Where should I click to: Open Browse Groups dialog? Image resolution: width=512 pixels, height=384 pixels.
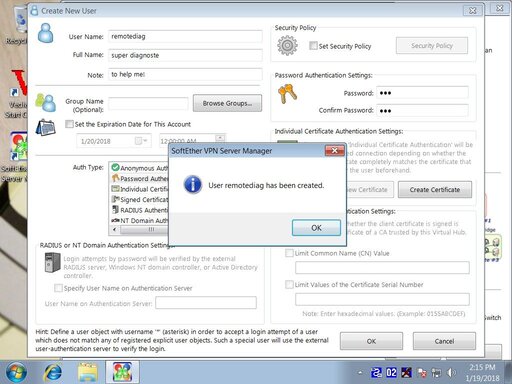click(x=227, y=103)
